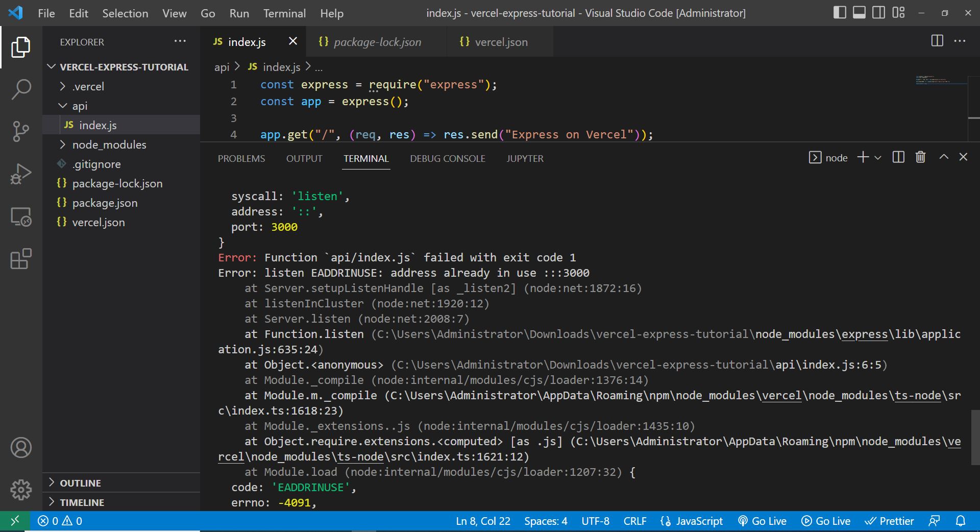Expand the OUTLINE section

pyautogui.click(x=121, y=482)
